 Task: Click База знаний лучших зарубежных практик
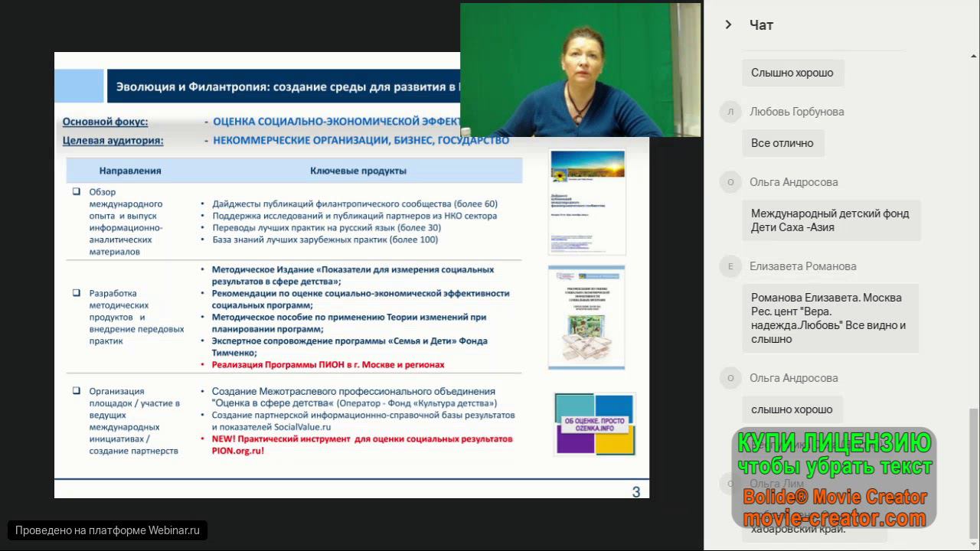[x=325, y=240]
